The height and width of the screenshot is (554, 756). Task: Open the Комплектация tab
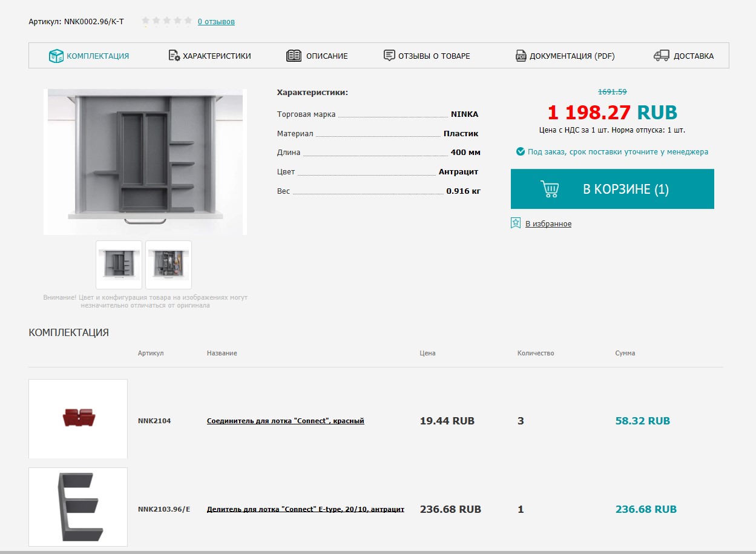[97, 56]
